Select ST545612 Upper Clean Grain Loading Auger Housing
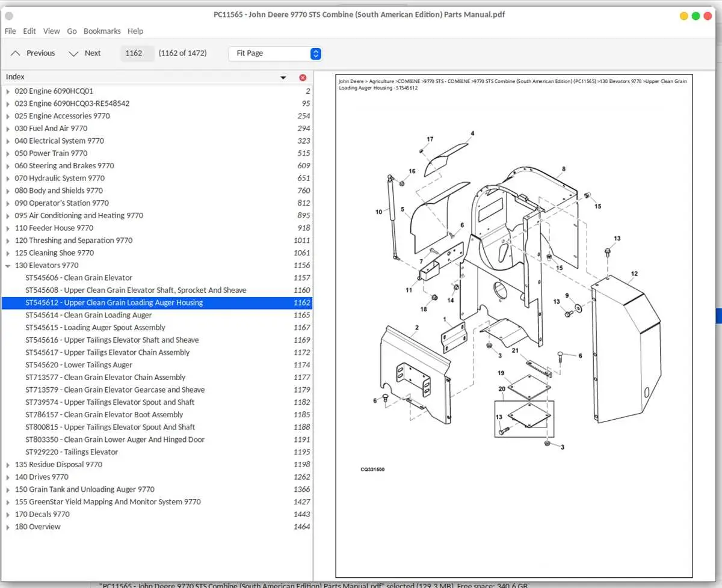Viewport: 722px width, 588px height. click(x=157, y=303)
